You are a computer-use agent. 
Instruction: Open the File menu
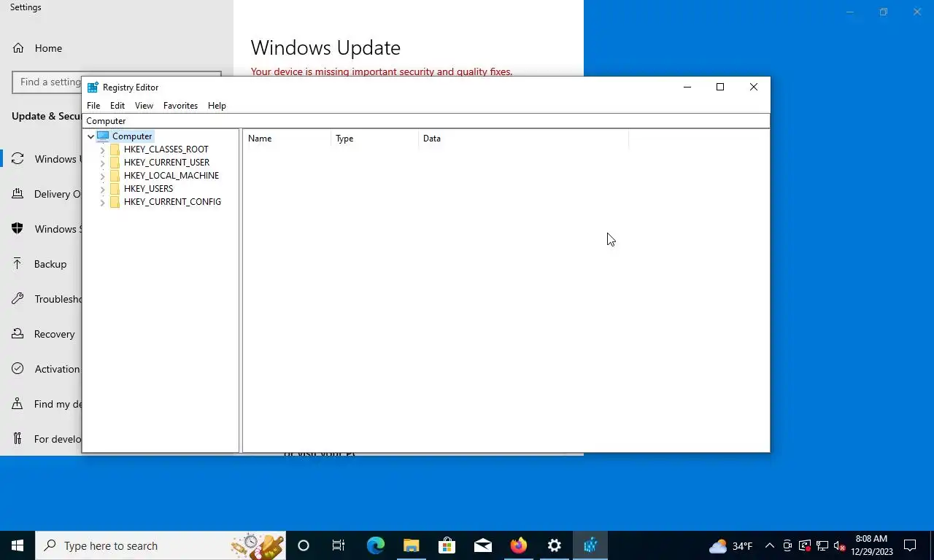pos(93,106)
